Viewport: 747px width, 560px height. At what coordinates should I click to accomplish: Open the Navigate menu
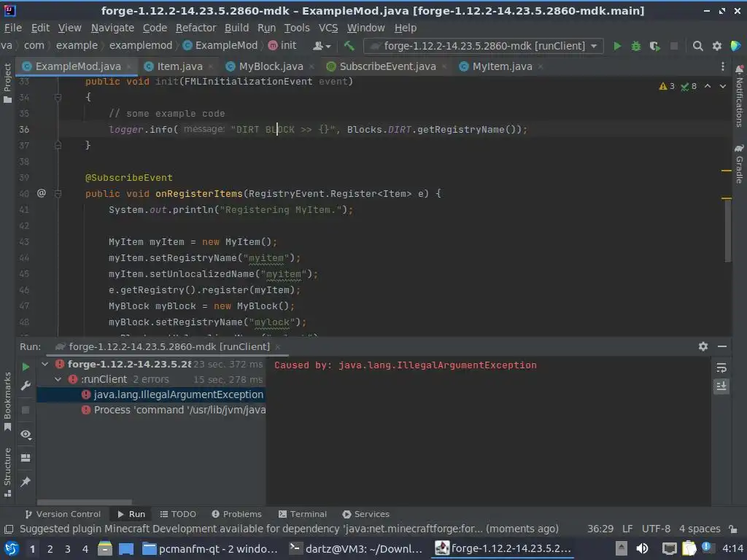click(112, 28)
